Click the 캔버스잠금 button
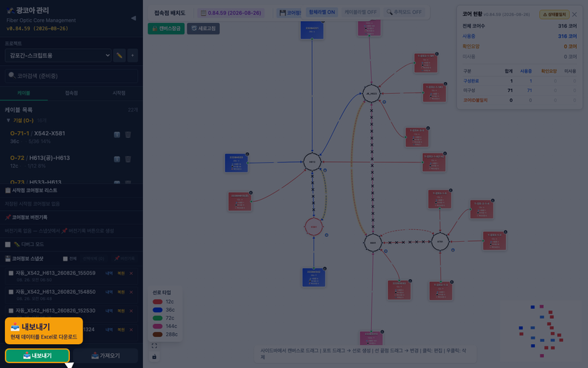This screenshot has height=368, width=588. 166,29
